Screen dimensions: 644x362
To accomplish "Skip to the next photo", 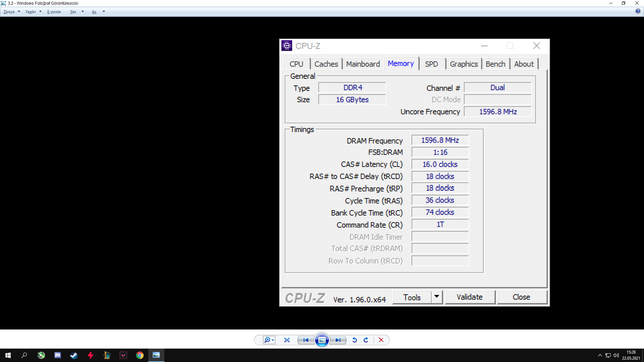I will (x=338, y=340).
